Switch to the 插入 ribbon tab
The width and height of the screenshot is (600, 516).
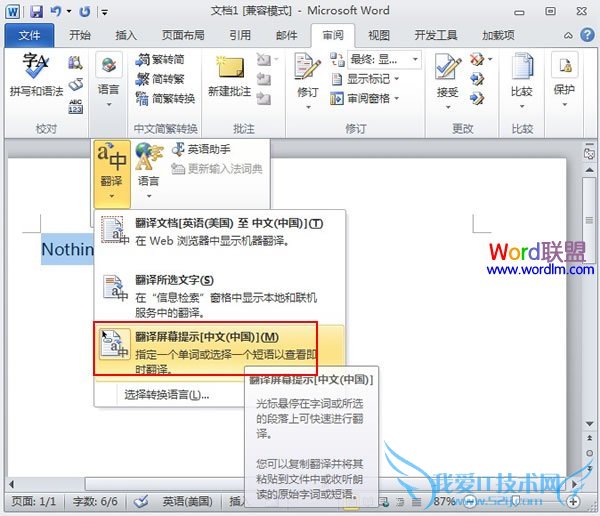click(126, 35)
